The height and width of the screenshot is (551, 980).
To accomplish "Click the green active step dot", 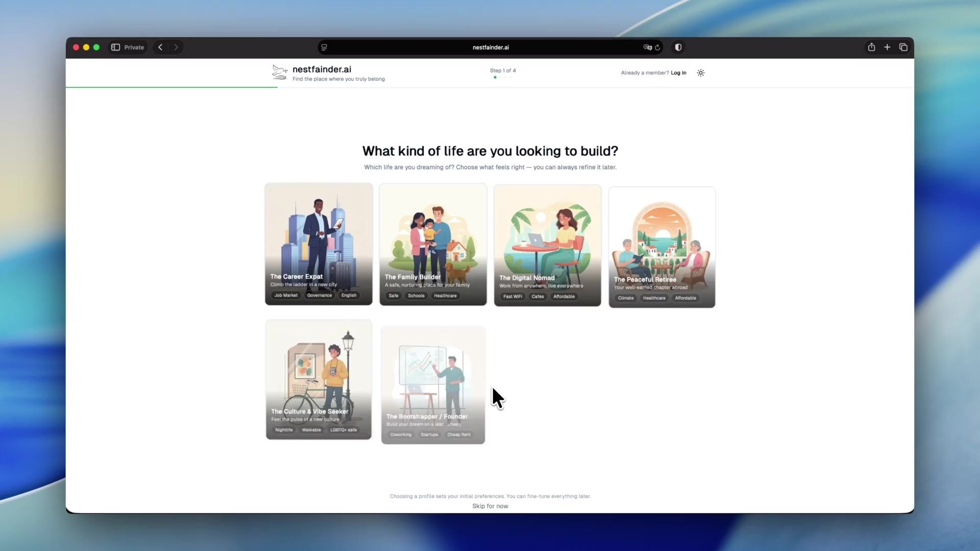I will [495, 77].
